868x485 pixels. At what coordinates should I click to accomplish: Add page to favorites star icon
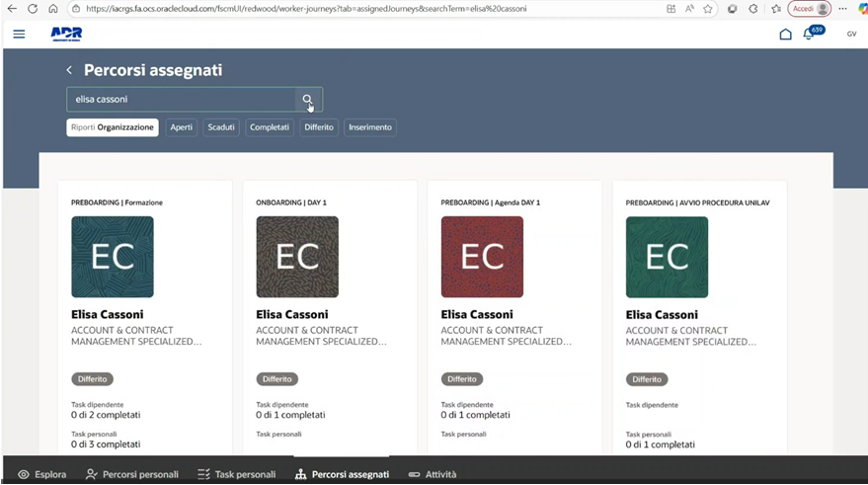click(707, 9)
